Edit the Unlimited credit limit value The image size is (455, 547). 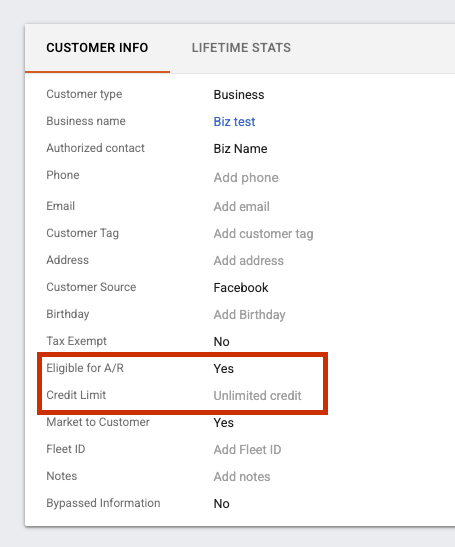point(257,396)
